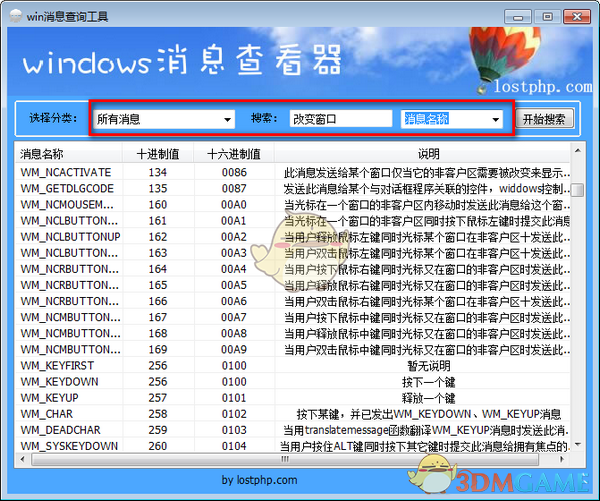The height and width of the screenshot is (501, 600).
Task: Sort by the 十六进制值 column header
Action: click(x=234, y=154)
